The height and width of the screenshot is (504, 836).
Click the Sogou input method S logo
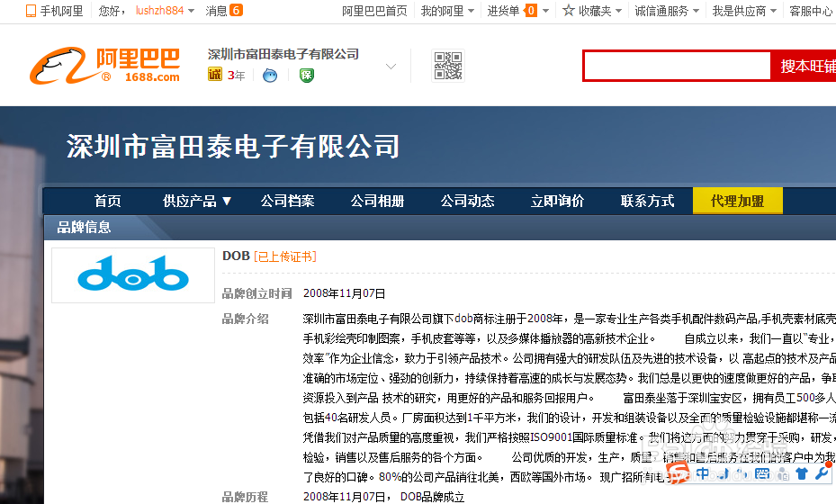[x=677, y=472]
